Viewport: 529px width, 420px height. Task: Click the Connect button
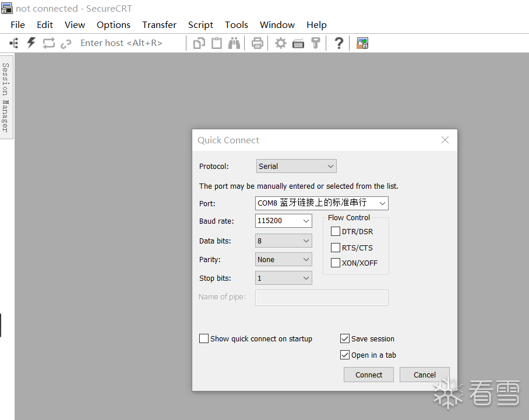pos(369,375)
